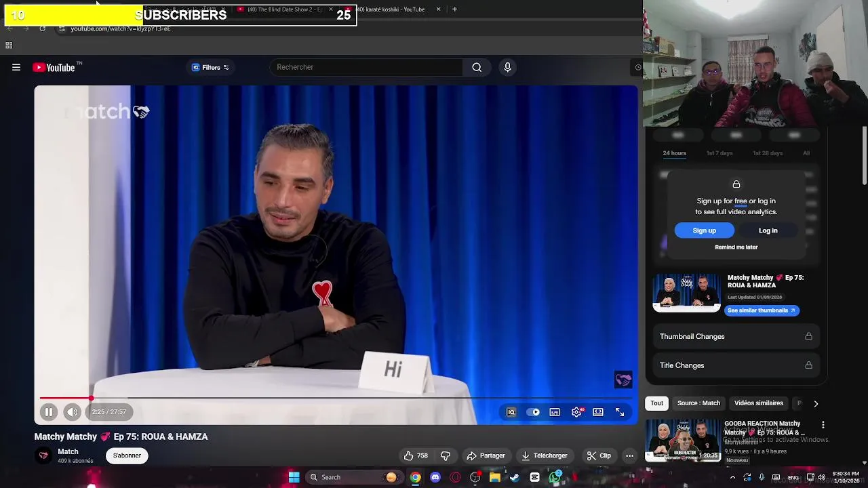Show hidden system tray icons
Viewport: 868px width, 488px height.
pyautogui.click(x=732, y=477)
